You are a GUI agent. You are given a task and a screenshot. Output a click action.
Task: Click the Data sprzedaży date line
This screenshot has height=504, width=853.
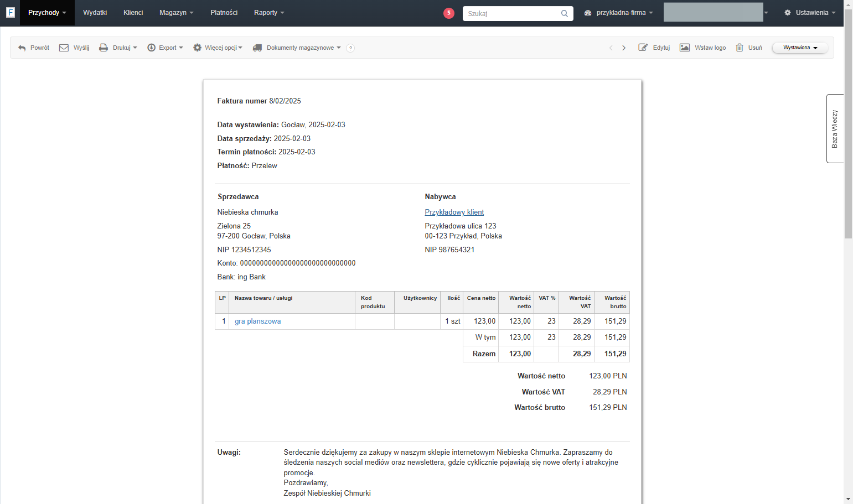click(x=264, y=139)
